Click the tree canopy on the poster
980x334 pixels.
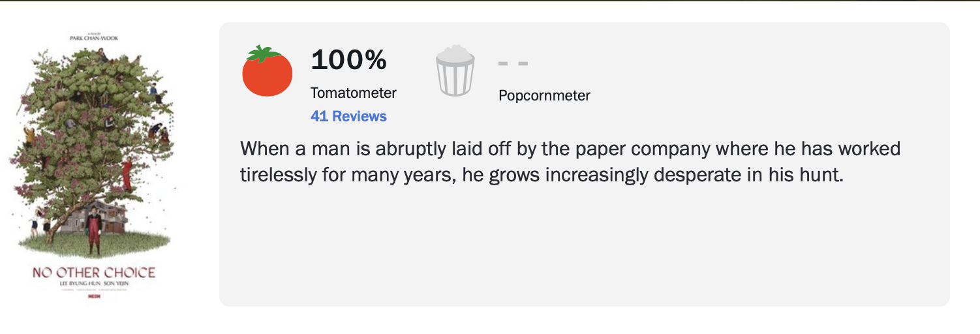tap(91, 111)
